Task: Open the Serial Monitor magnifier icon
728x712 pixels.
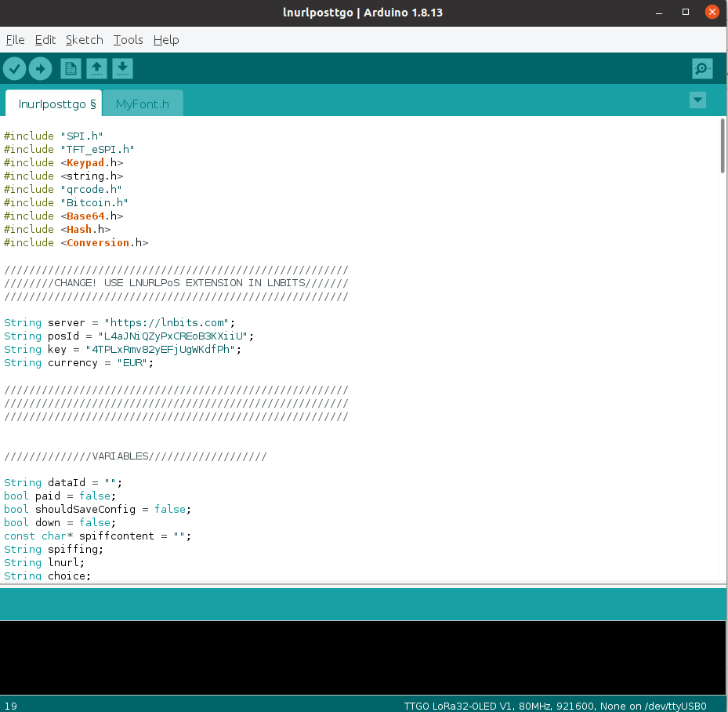Action: pos(702,69)
